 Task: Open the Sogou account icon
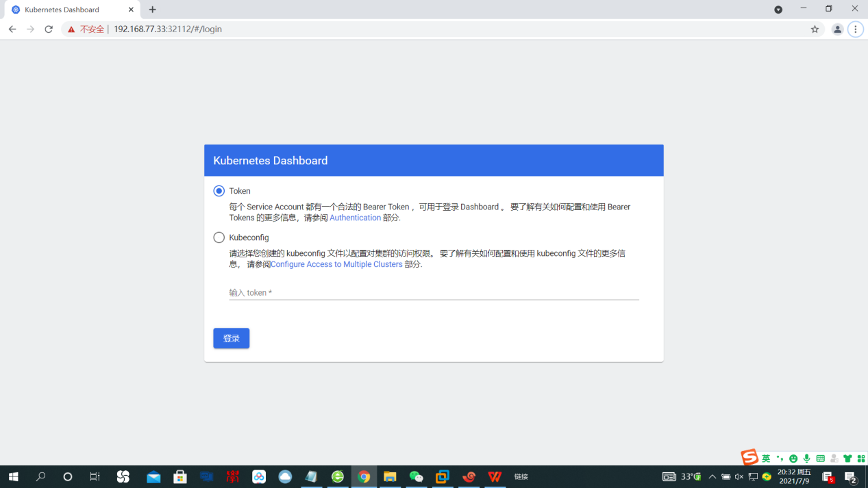tap(834, 459)
